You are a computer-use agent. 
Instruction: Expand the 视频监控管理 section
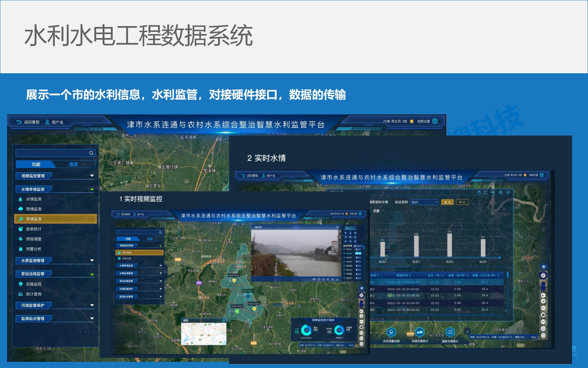click(92, 176)
